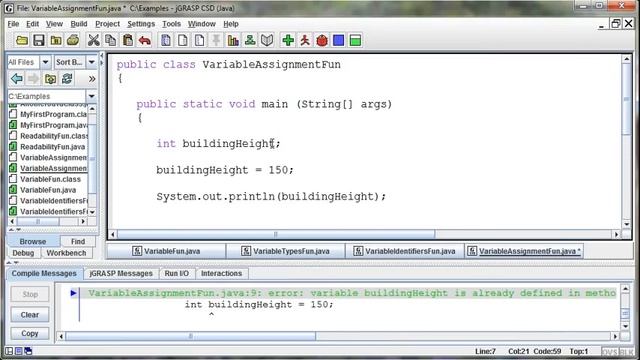Switch to the Debug tab
This screenshot has height=360, width=640.
pos(23,253)
